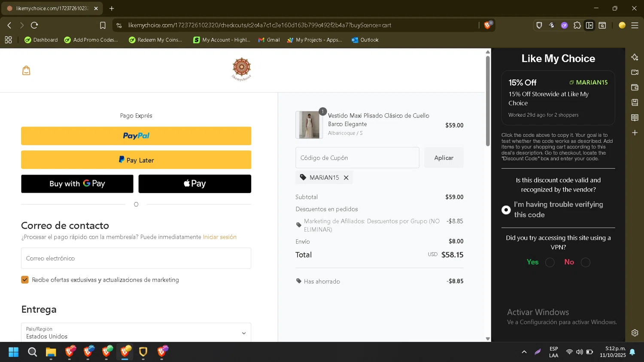The width and height of the screenshot is (644, 362).
Task: Open sidebar settings gear icon
Action: [x=635, y=332]
